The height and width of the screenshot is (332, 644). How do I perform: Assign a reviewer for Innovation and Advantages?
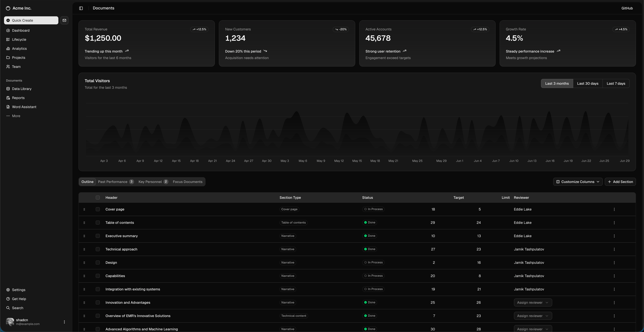[532, 302]
